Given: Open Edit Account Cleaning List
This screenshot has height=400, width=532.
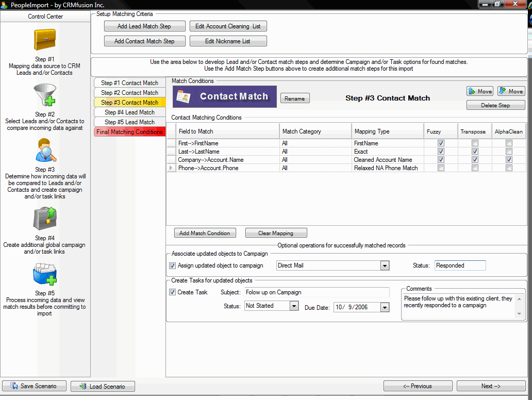Looking at the screenshot, I should pos(228,26).
